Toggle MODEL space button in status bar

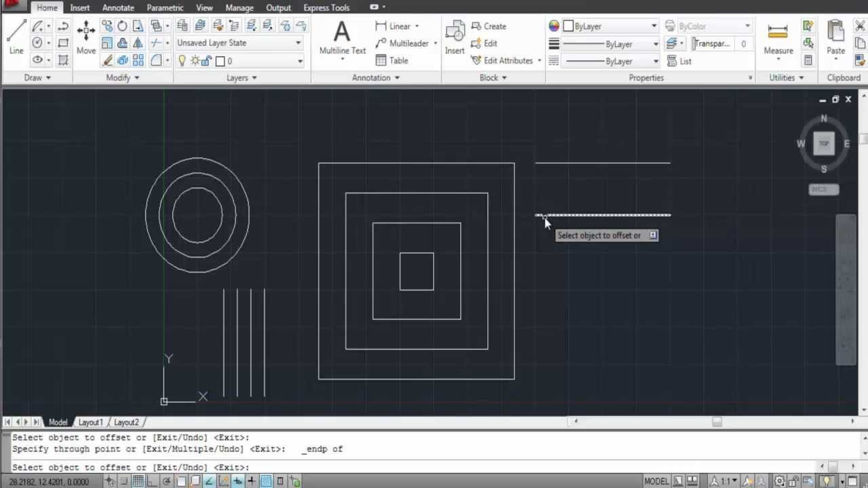pos(656,481)
